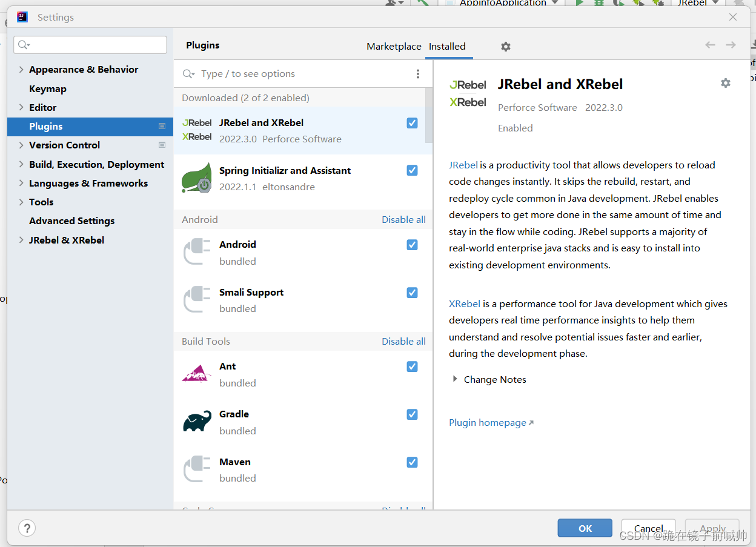Open Keymap settings

(48, 88)
